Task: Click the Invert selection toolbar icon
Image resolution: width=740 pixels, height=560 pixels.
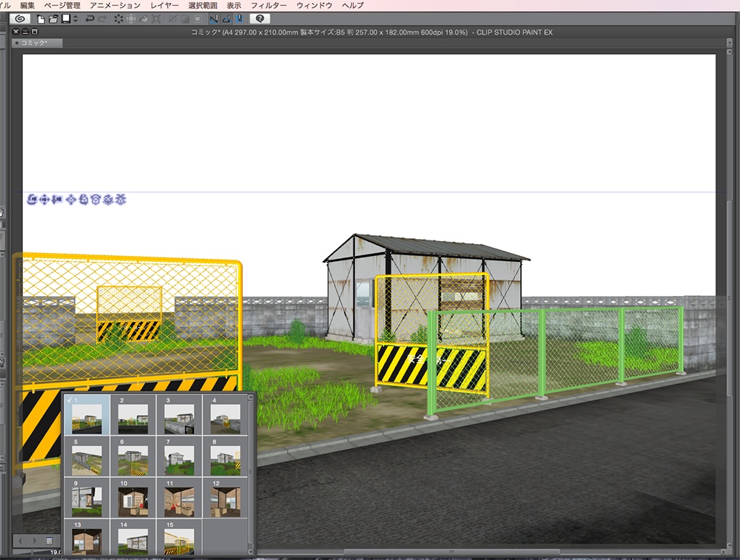Action: tap(185, 19)
